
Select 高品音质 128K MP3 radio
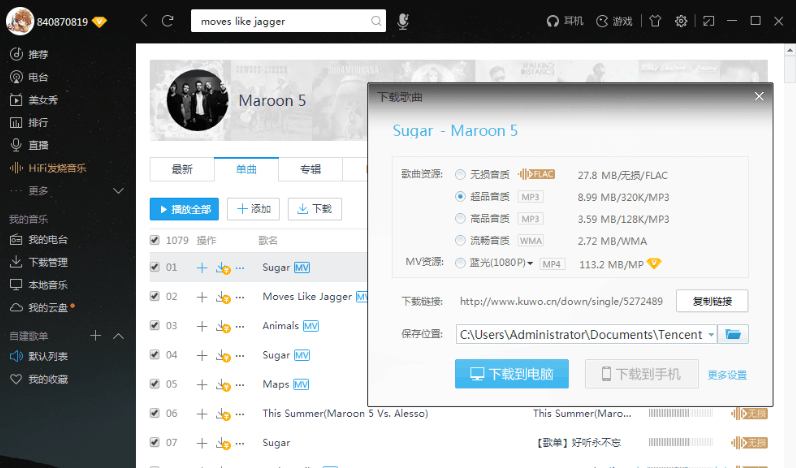click(460, 218)
